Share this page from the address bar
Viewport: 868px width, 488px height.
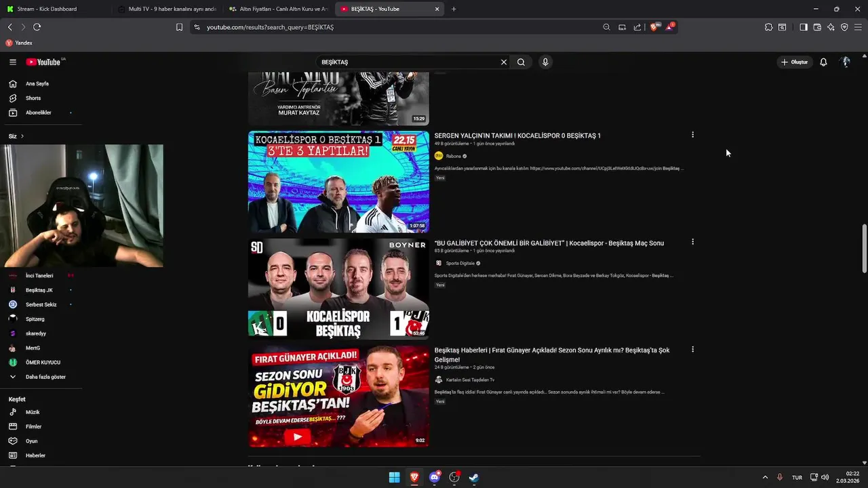coord(637,27)
